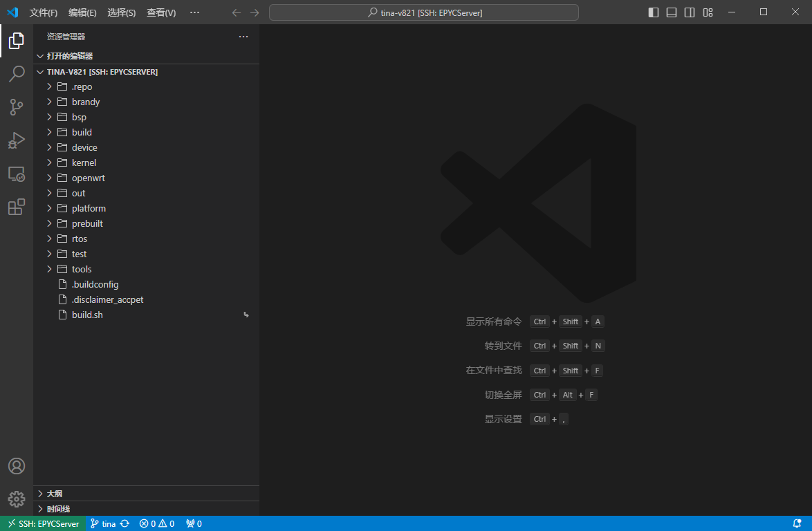The height and width of the screenshot is (531, 812).
Task: Open the Source Control view
Action: click(x=17, y=107)
